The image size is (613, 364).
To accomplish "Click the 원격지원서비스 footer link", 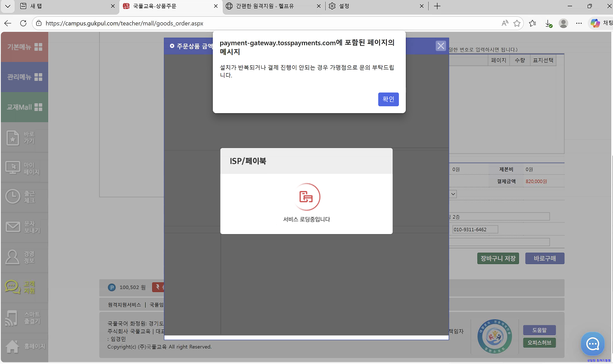I will (124, 305).
